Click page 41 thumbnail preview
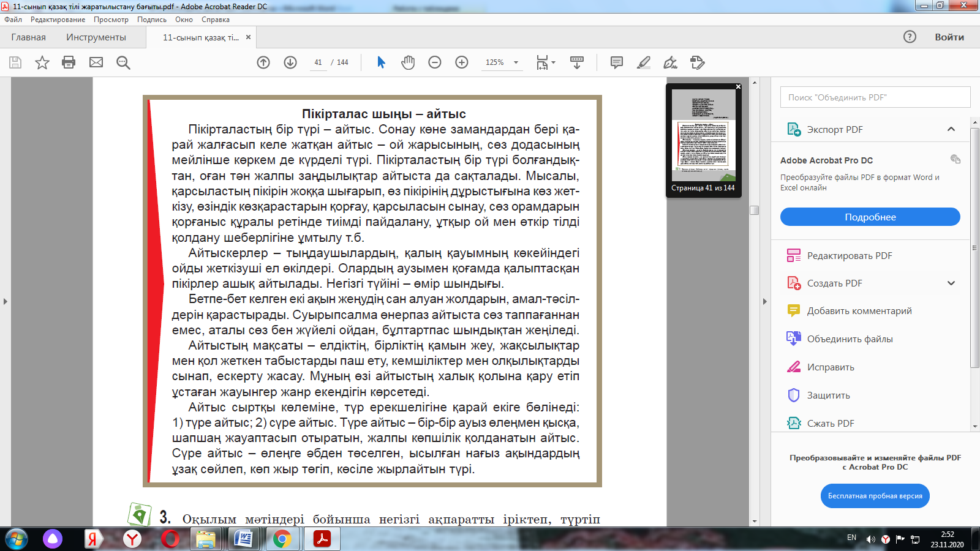Image resolution: width=980 pixels, height=551 pixels. 703,135
